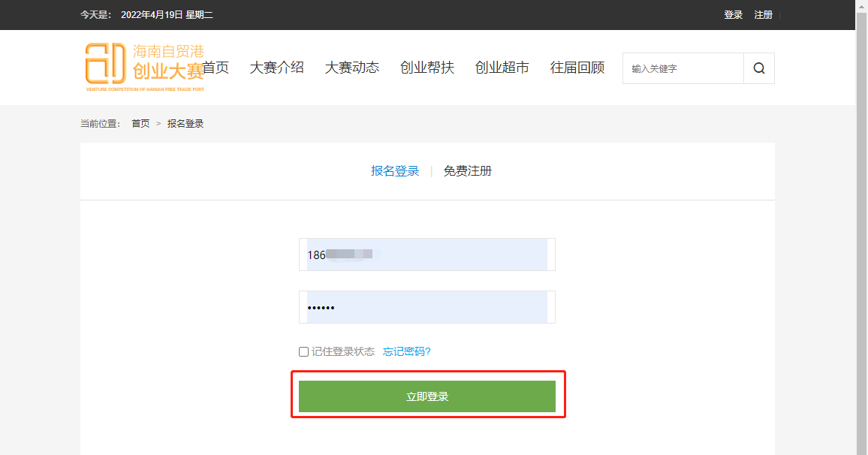Open the 大赛动态 menu item
The height and width of the screenshot is (455, 868).
pos(351,68)
